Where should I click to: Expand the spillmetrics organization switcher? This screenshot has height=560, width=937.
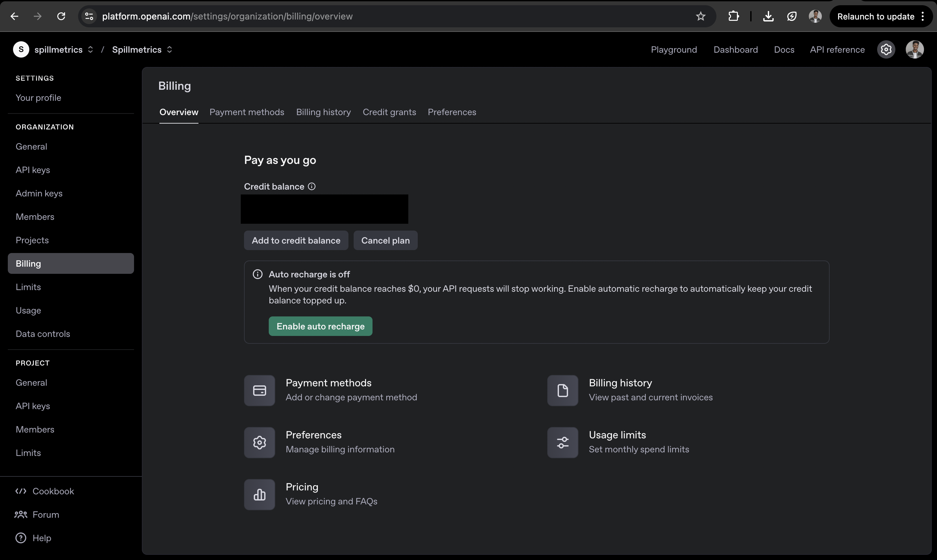(x=90, y=49)
